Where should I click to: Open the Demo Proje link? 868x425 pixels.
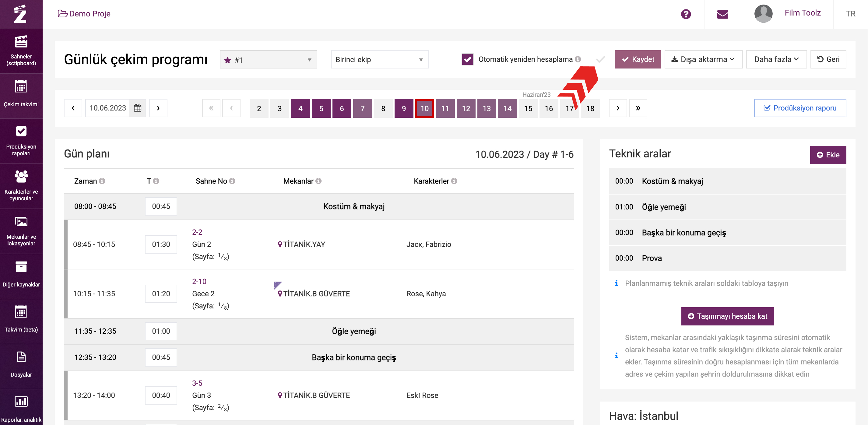pyautogui.click(x=84, y=13)
